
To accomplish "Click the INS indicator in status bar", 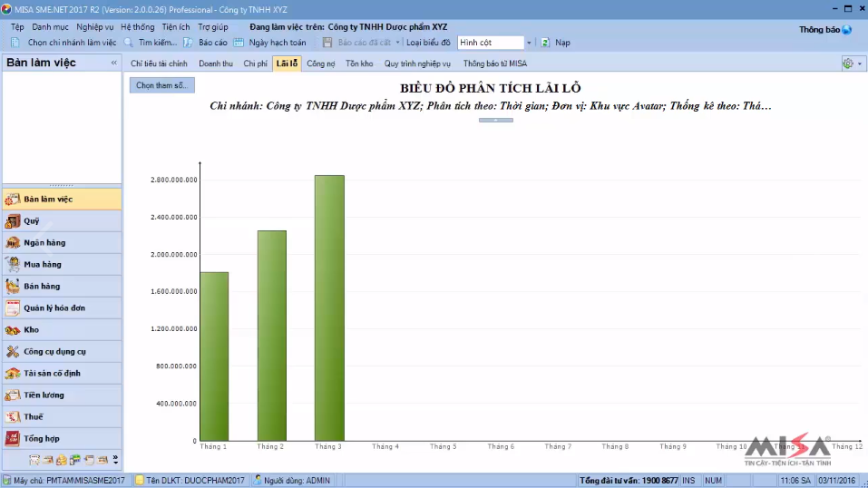I will click(x=688, y=481).
